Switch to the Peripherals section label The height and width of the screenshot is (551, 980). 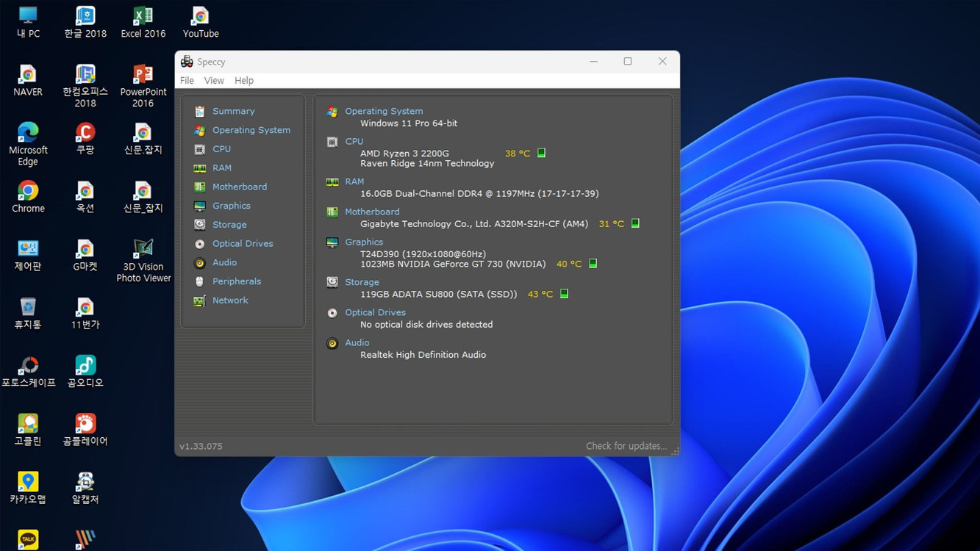237,282
